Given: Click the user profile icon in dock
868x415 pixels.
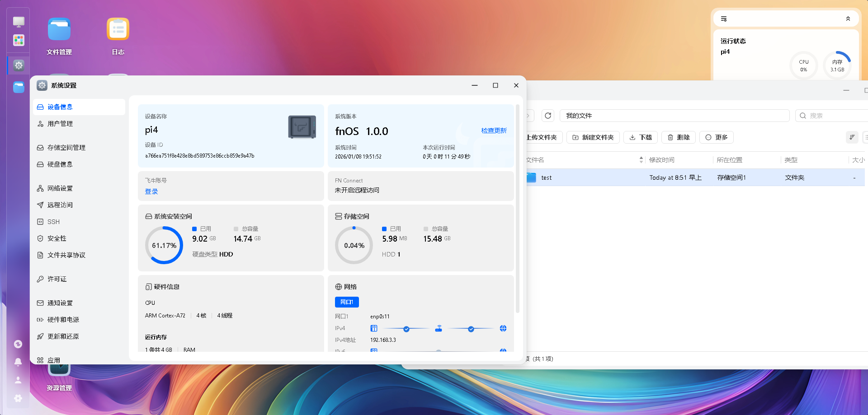Looking at the screenshot, I should pyautogui.click(x=18, y=380).
